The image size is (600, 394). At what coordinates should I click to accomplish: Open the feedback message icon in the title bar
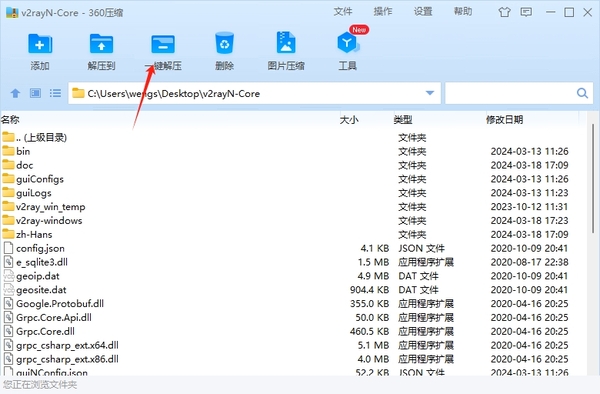click(x=526, y=12)
